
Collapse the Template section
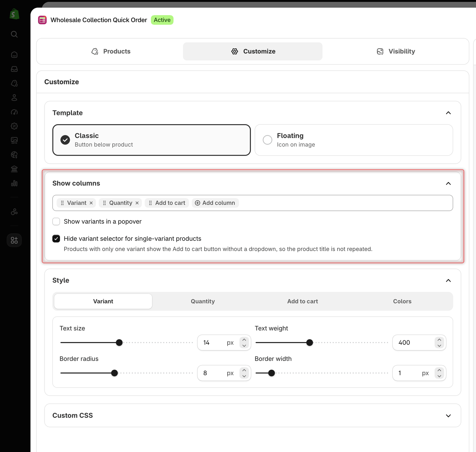(448, 113)
